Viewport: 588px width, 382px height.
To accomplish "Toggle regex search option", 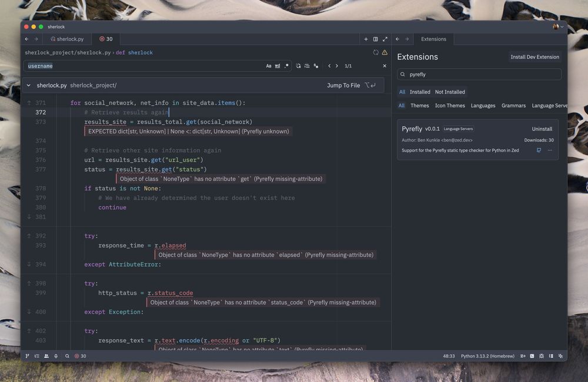I will click(286, 66).
